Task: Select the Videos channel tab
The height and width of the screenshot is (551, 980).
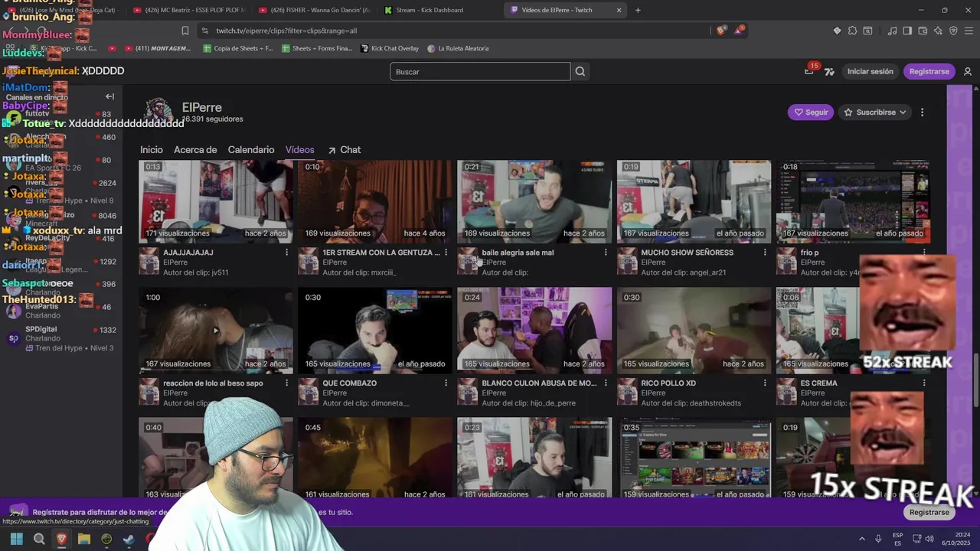Action: click(300, 150)
